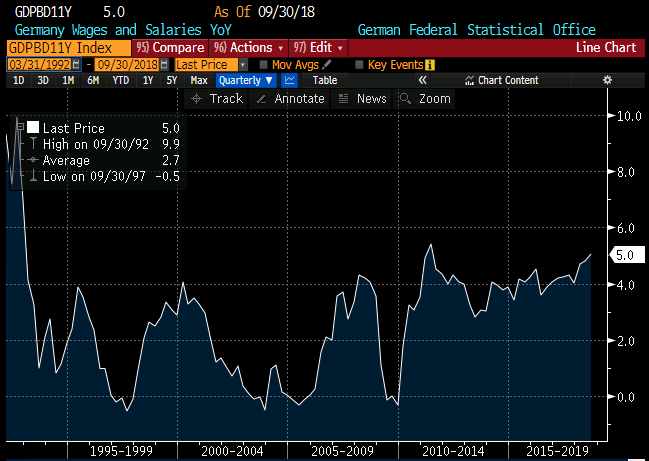Open chart settings gear icon
Image resolution: width=649 pixels, height=461 pixels.
click(606, 80)
